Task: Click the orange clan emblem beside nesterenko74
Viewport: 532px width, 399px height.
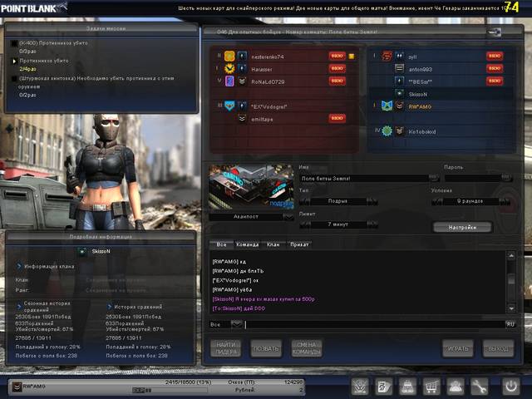Action: tap(229, 56)
